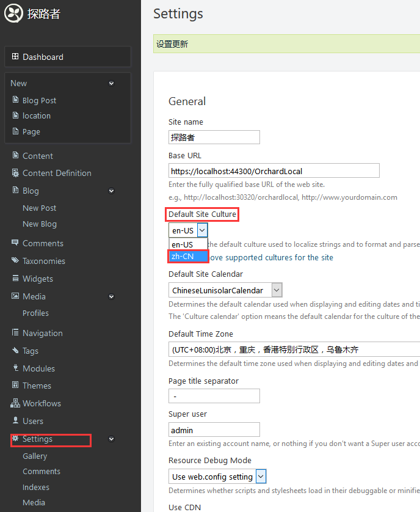This screenshot has width=420, height=512.
Task: Open Comments under Settings
Action: click(41, 472)
